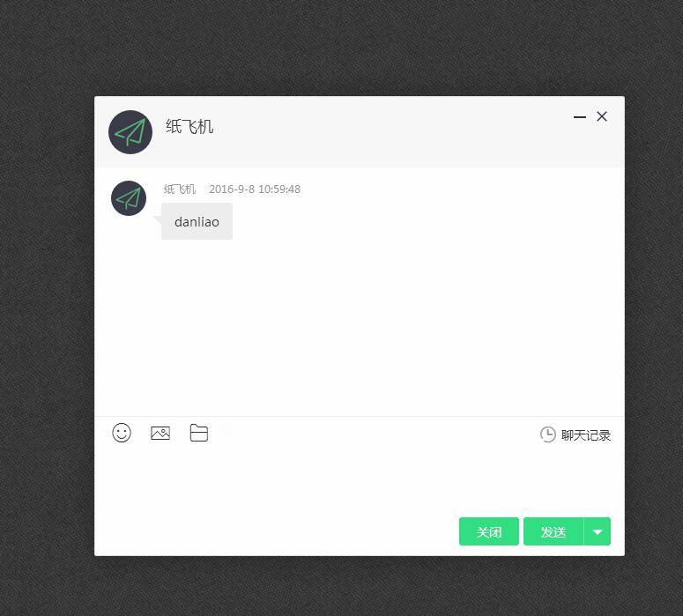This screenshot has height=616, width=683.
Task: Open the 聊天记录 chat history link
Action: (x=586, y=435)
